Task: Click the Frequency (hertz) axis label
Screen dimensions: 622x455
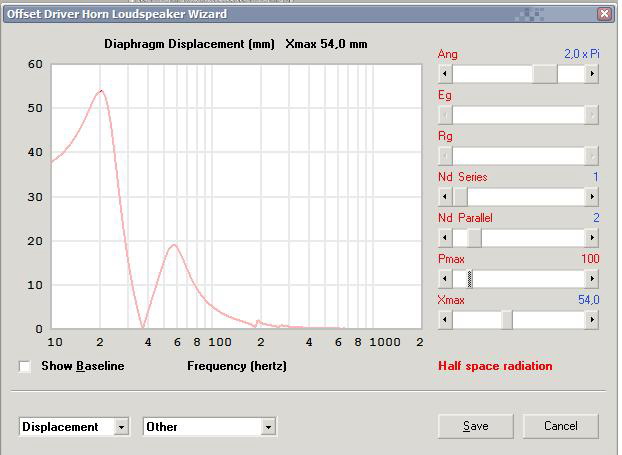Action: click(237, 366)
